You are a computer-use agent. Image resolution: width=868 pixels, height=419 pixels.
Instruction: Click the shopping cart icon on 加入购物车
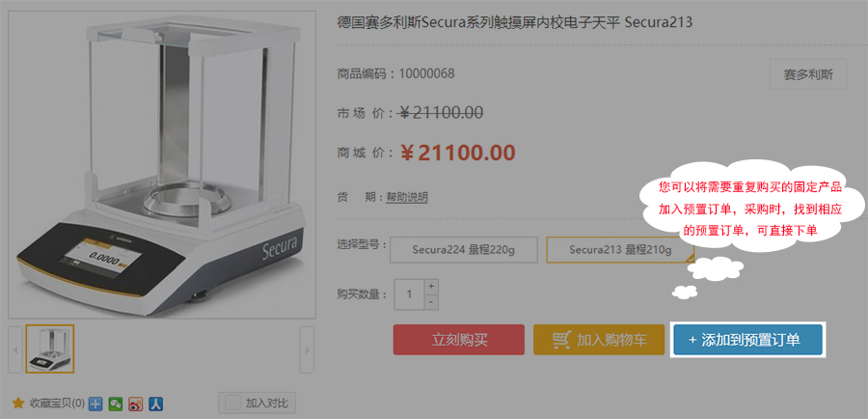pyautogui.click(x=562, y=340)
